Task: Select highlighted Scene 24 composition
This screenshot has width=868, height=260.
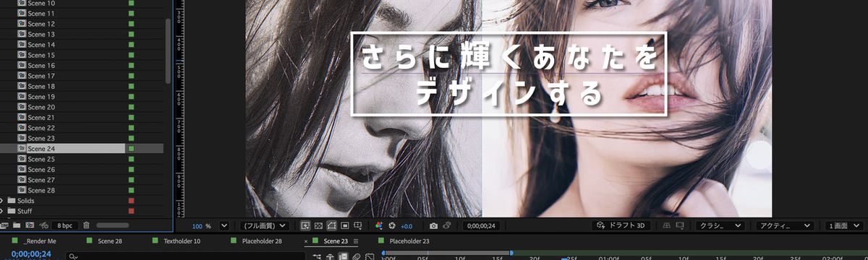Action: 41,148
